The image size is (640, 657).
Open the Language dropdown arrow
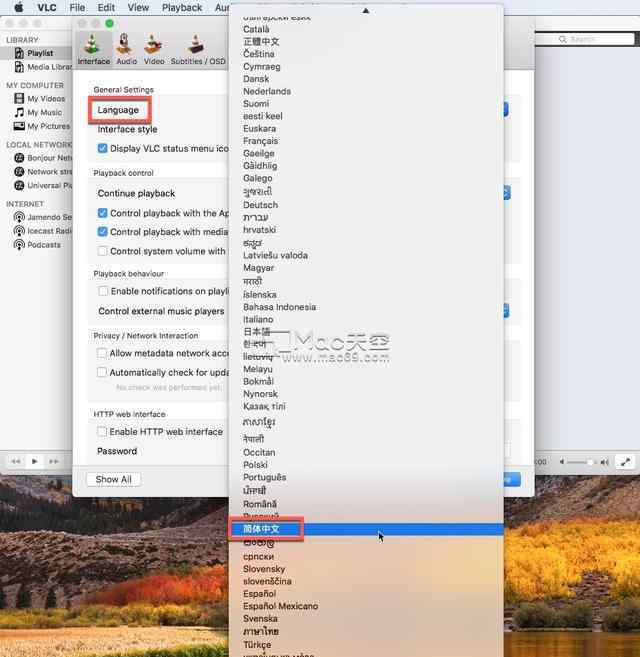coord(506,110)
